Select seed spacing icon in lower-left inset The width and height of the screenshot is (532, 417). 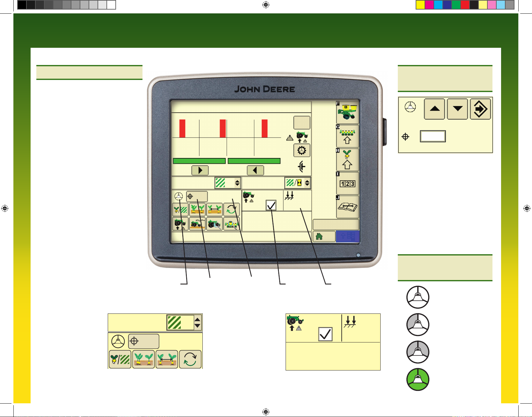pos(167,359)
